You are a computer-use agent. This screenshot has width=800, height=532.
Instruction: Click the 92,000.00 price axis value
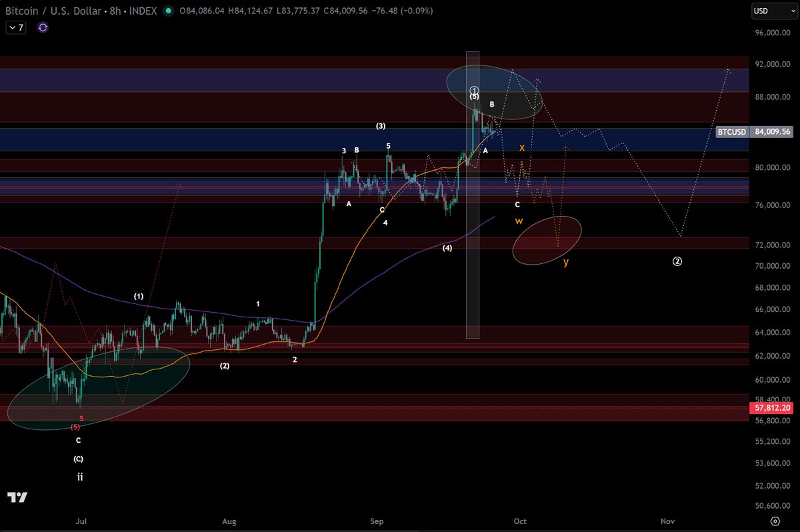point(773,65)
